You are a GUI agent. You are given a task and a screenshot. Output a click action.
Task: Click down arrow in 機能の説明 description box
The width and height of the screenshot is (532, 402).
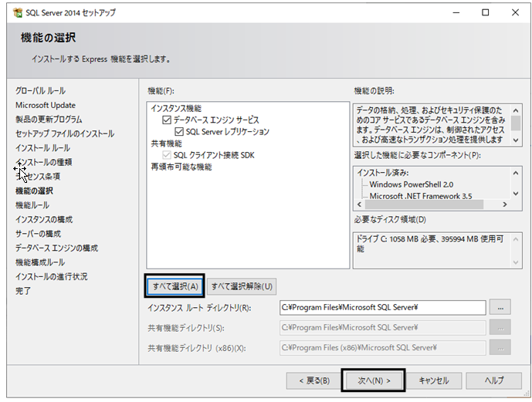[x=516, y=140]
